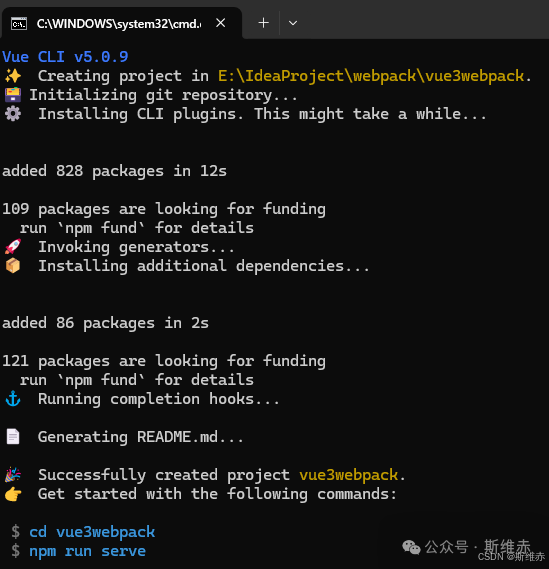Click the yellow vue3webpack project name
Viewport: 549px width, 569px height.
tap(349, 475)
